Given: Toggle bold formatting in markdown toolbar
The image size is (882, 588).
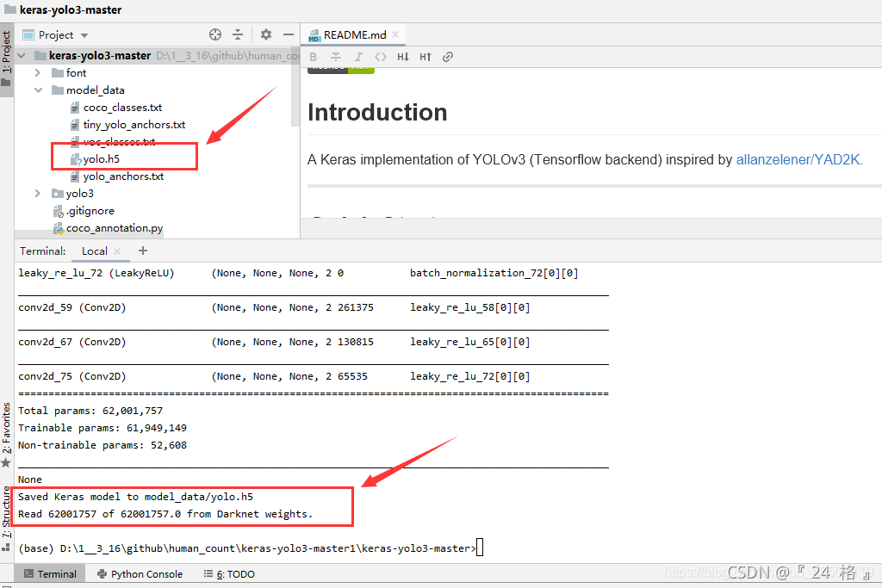Looking at the screenshot, I should [x=314, y=57].
